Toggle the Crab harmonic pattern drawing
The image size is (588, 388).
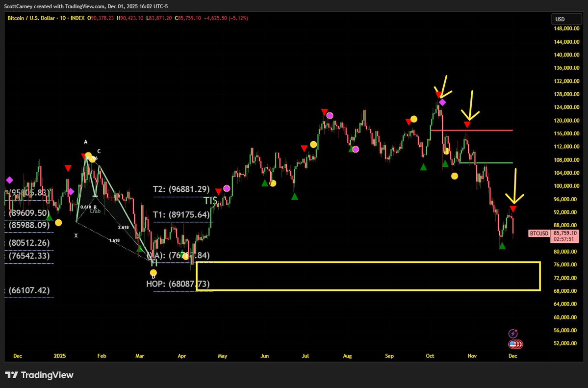point(95,210)
